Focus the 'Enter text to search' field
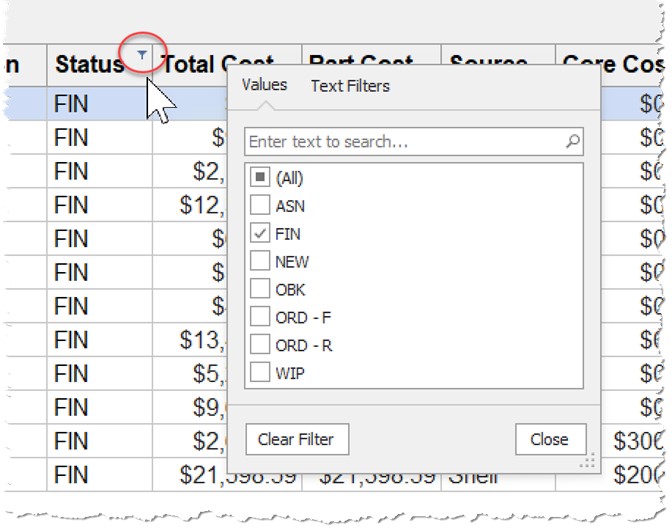This screenshot has width=672, height=528. pos(405,142)
